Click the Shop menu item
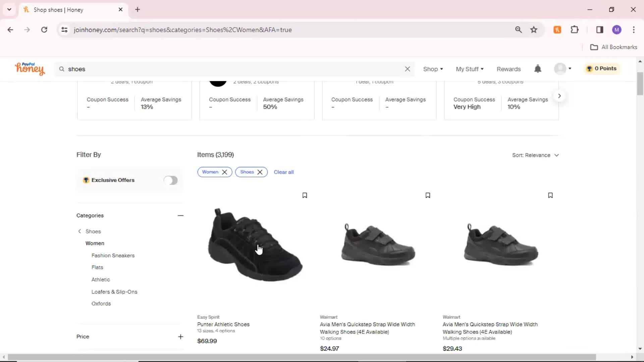Screen dimensions: 644x362 (433, 69)
